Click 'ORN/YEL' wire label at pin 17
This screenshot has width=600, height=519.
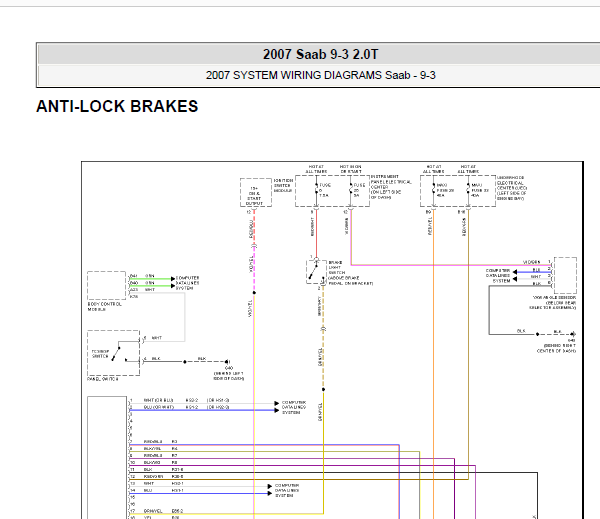pyautogui.click(x=153, y=511)
